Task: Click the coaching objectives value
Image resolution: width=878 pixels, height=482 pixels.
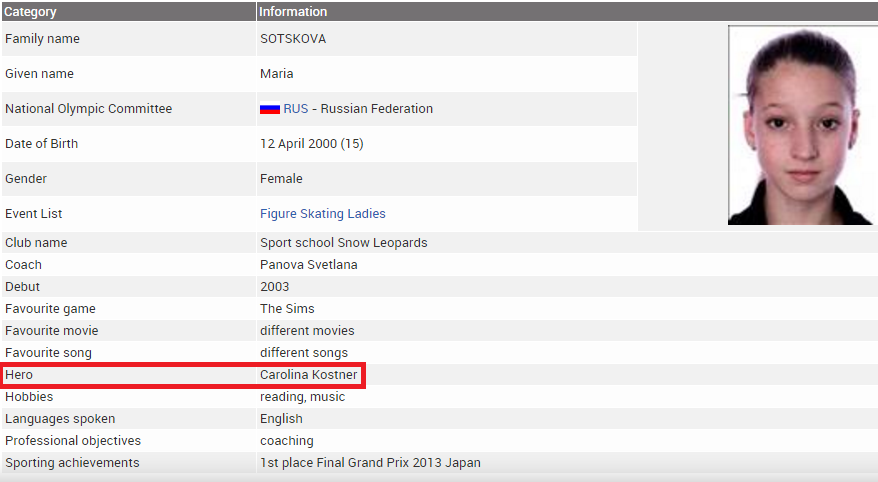Action: (x=287, y=441)
